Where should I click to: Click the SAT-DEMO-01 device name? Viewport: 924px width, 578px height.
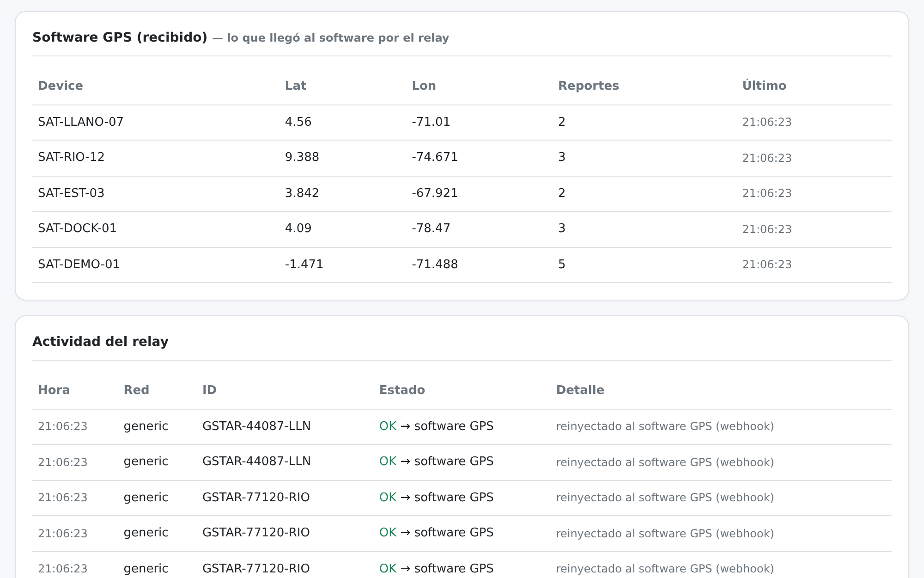(79, 264)
